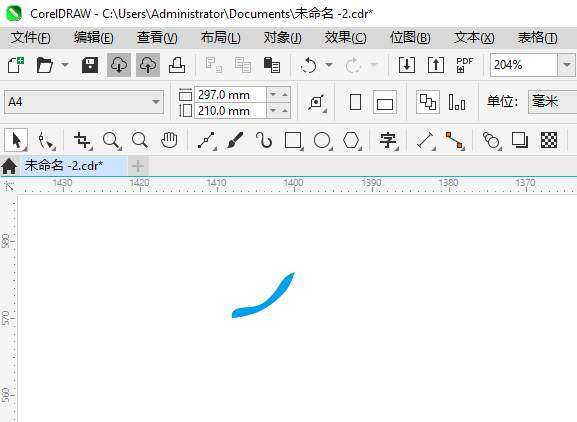Viewport: 577px width, 422px height.
Task: Switch to Landscape orientation
Action: point(385,102)
